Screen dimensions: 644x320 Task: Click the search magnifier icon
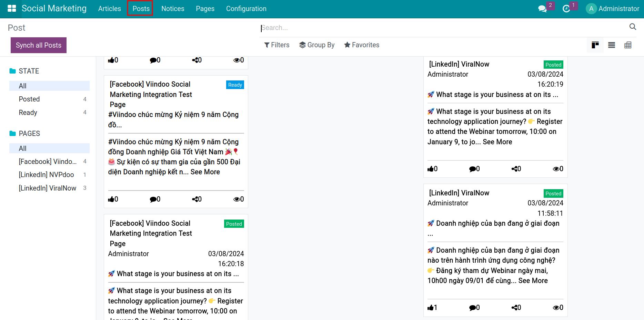(633, 27)
